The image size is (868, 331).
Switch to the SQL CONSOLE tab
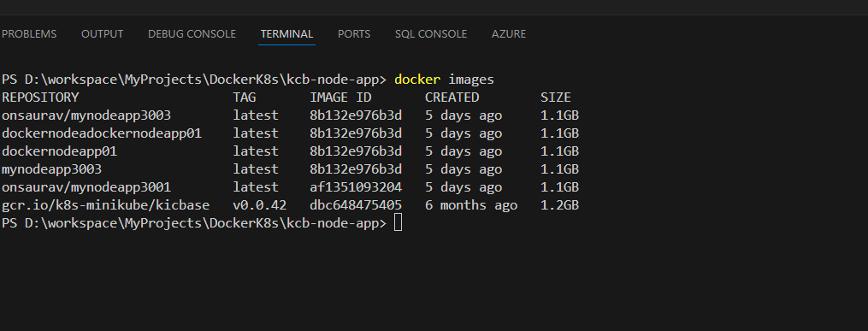coord(431,33)
